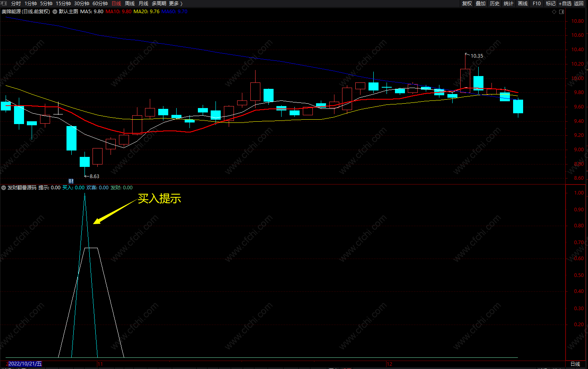Add stock via +自选
The image size is (588, 369).
click(565, 3)
